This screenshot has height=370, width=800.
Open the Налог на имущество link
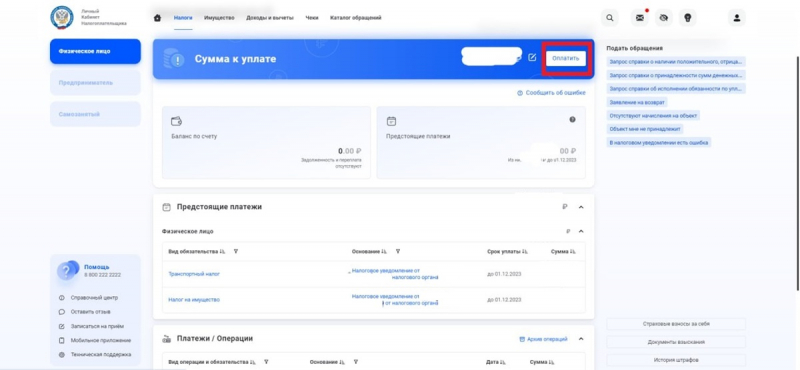pyautogui.click(x=194, y=300)
